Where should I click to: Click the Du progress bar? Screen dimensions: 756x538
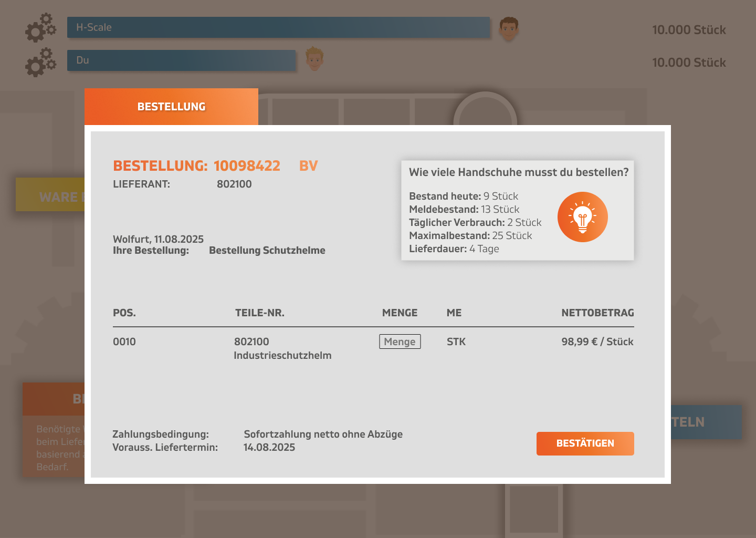[181, 60]
